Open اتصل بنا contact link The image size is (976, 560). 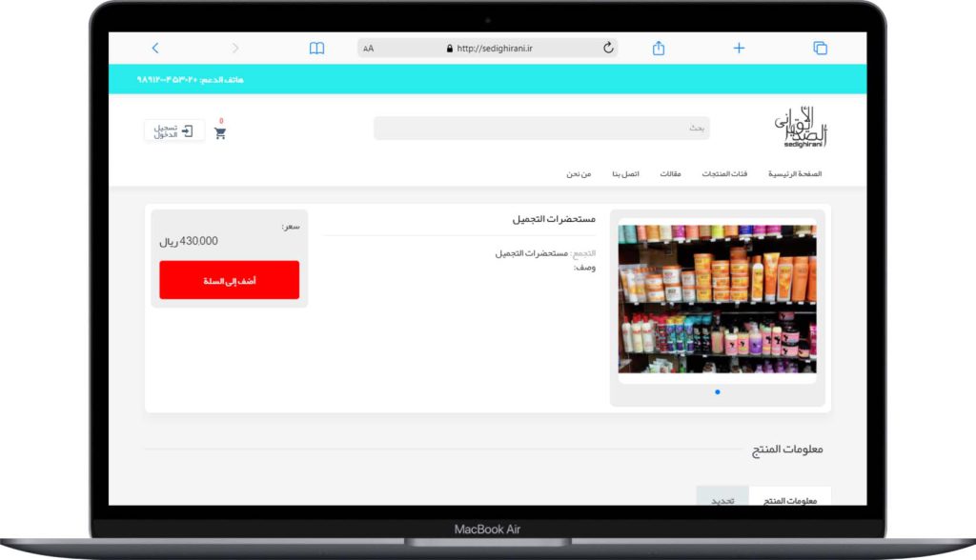pos(625,174)
